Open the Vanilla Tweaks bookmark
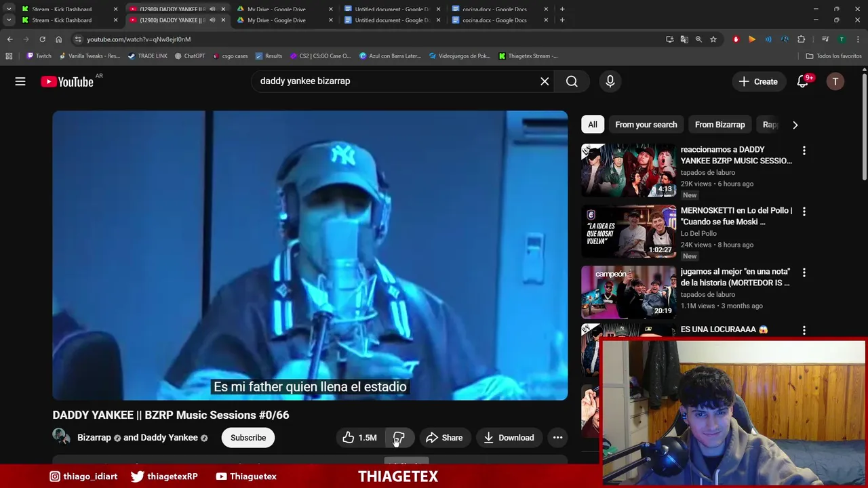Viewport: 868px width, 488px height. click(x=90, y=56)
